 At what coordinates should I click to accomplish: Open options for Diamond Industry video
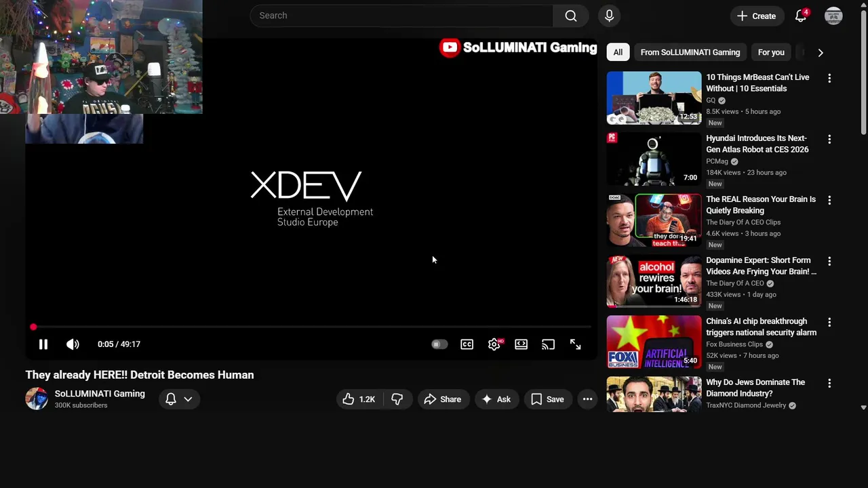pos(829,384)
